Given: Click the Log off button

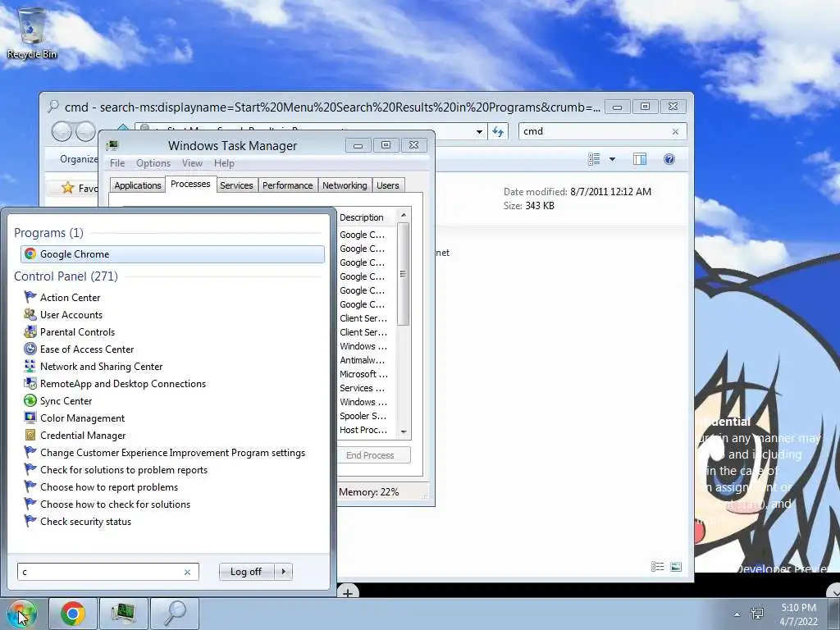Looking at the screenshot, I should coord(246,572).
